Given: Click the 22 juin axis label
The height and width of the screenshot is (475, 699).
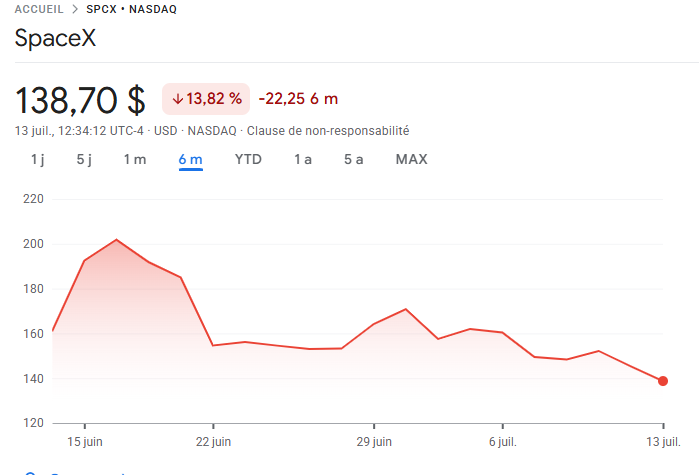Looking at the screenshot, I should (213, 442).
